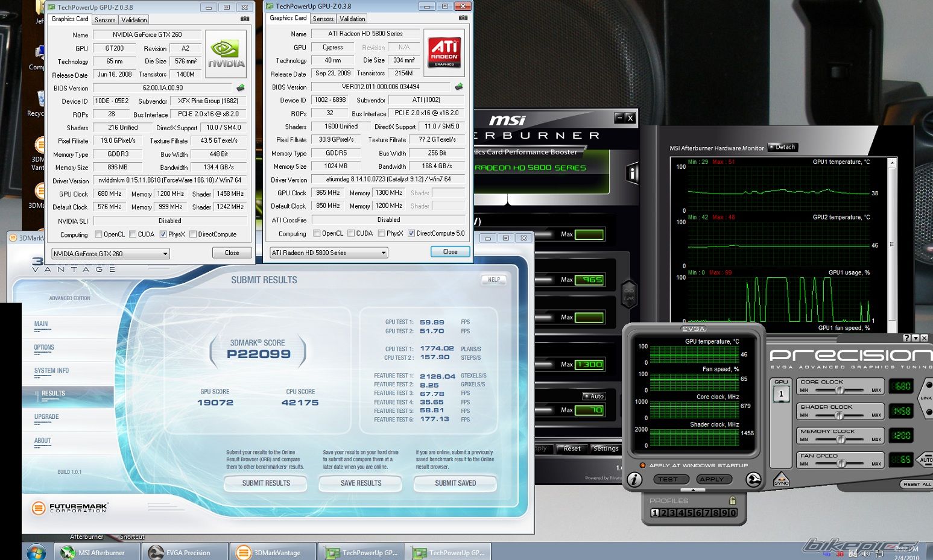Viewport: 933px width, 560px height.
Task: Toggle Apply at Windows Startup in EVGA Precision
Action: click(x=643, y=465)
